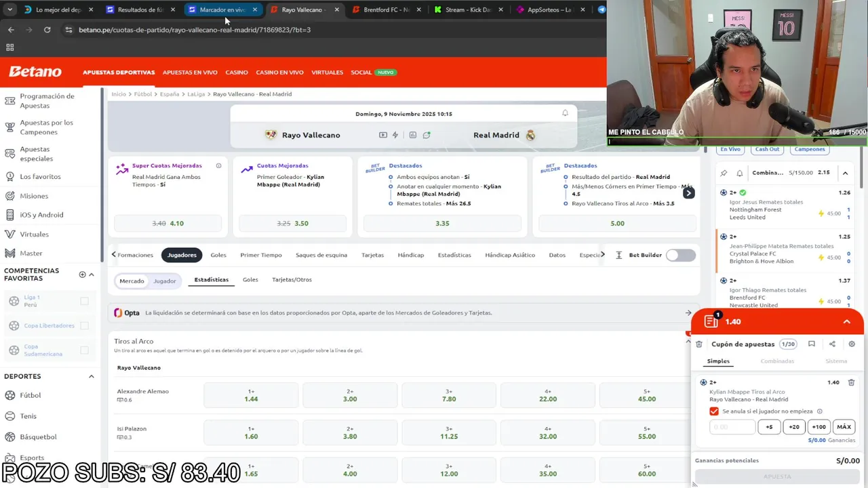The width and height of the screenshot is (868, 488).
Task: Select Destacados bet builder odds 3.35
Action: [x=442, y=223]
